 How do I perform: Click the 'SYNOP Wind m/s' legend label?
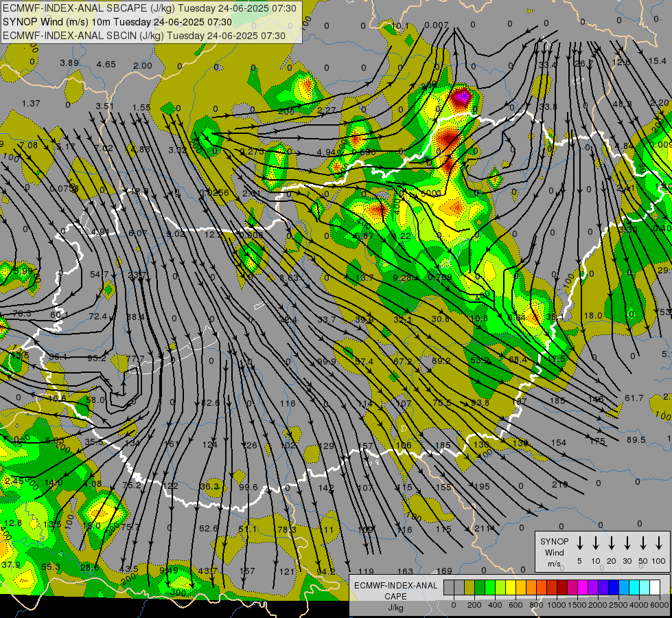pos(554,552)
